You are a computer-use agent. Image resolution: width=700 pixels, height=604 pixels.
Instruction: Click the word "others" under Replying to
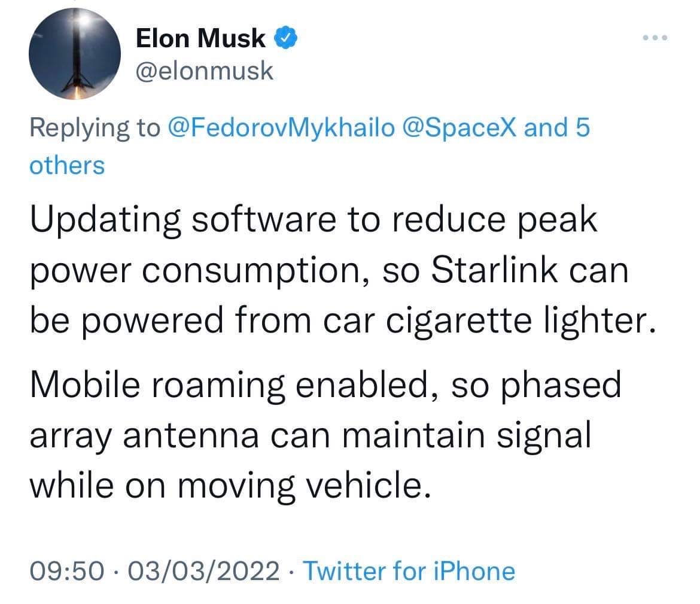67,166
